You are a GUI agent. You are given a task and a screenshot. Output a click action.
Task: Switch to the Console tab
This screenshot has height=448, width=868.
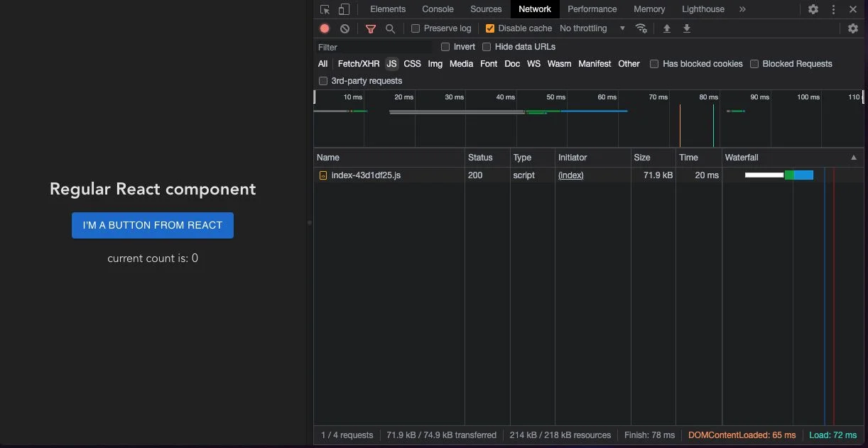pyautogui.click(x=438, y=9)
